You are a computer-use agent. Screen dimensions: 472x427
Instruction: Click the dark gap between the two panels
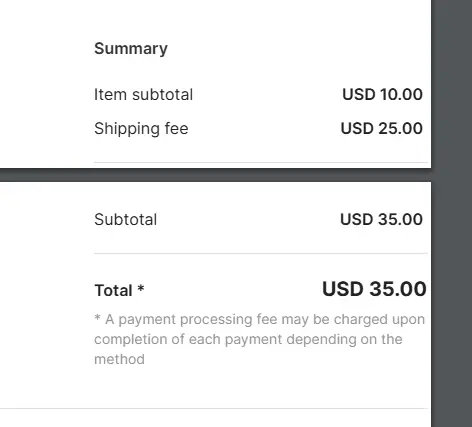coord(215,175)
